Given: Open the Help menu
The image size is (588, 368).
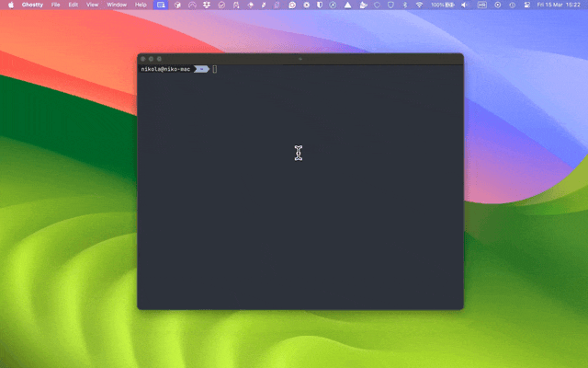Looking at the screenshot, I should (x=141, y=5).
